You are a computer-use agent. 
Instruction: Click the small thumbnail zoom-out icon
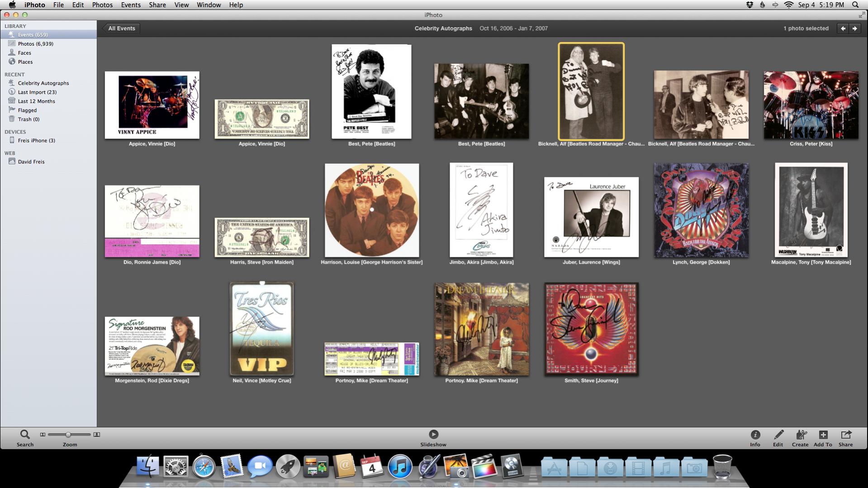point(43,435)
